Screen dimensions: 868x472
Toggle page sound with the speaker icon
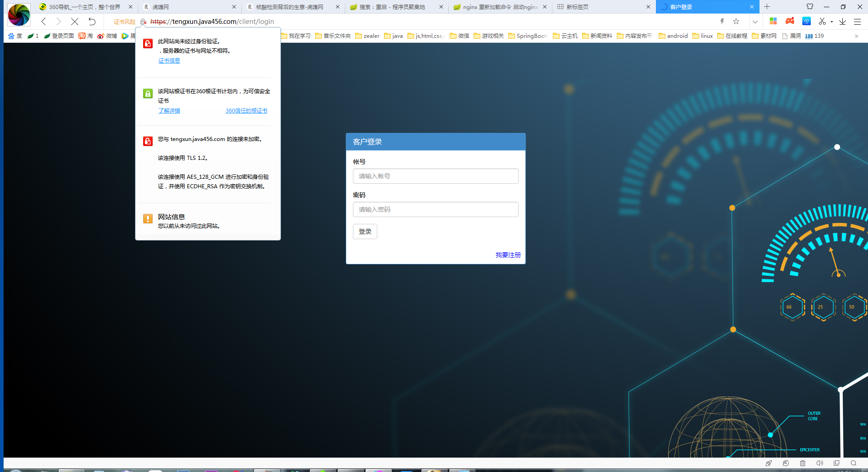click(819, 463)
